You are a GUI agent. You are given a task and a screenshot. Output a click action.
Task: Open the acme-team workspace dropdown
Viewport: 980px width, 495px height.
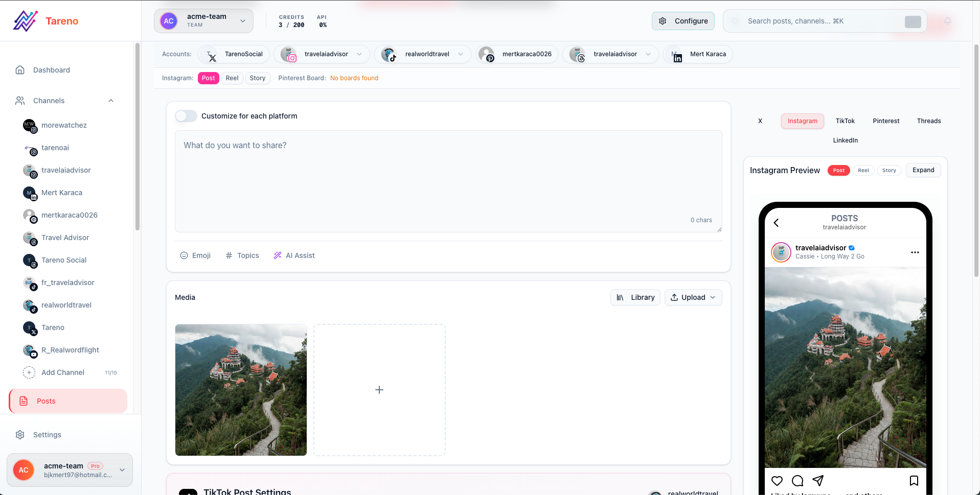point(203,21)
